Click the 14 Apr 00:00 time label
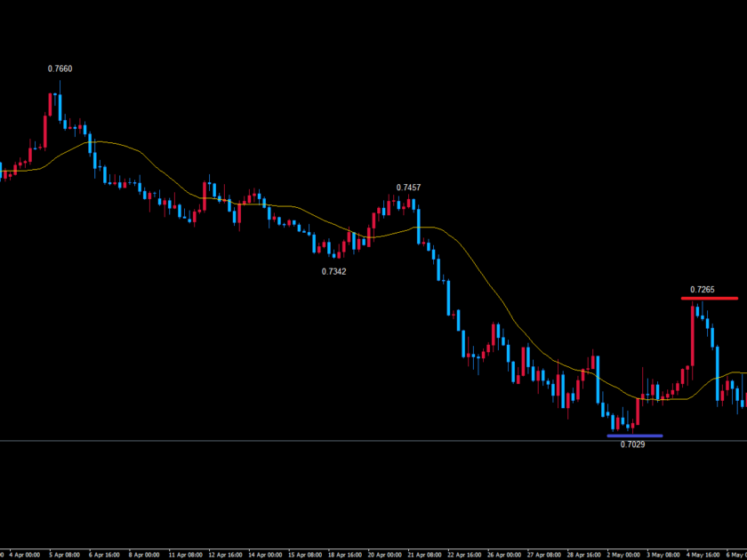Viewport: 747px width, 560px height. [x=265, y=554]
